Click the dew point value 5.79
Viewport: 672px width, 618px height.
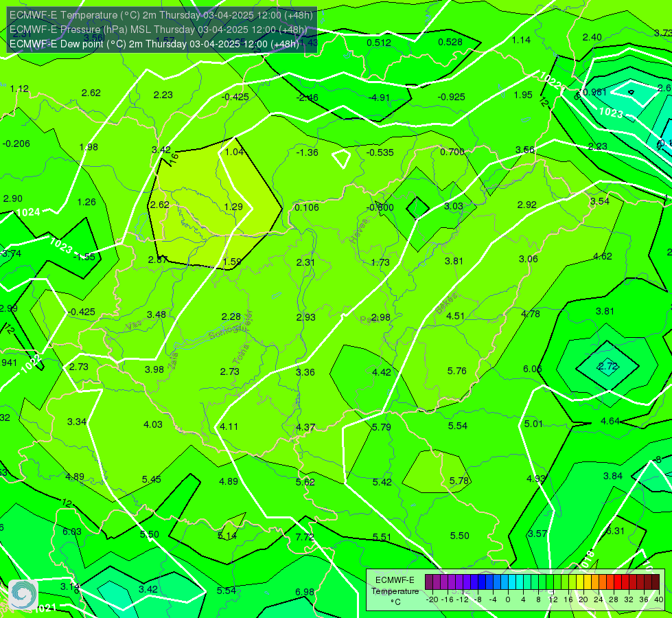click(x=382, y=427)
